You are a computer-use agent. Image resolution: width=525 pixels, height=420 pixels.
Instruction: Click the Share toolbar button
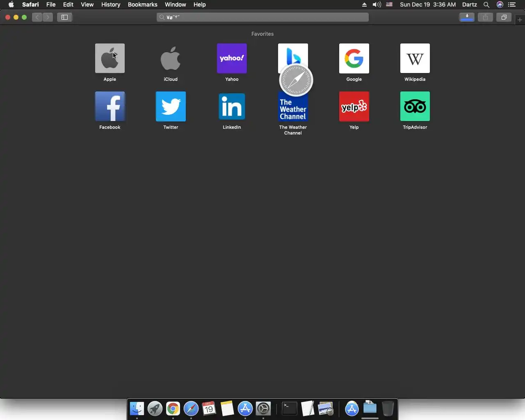(x=485, y=17)
